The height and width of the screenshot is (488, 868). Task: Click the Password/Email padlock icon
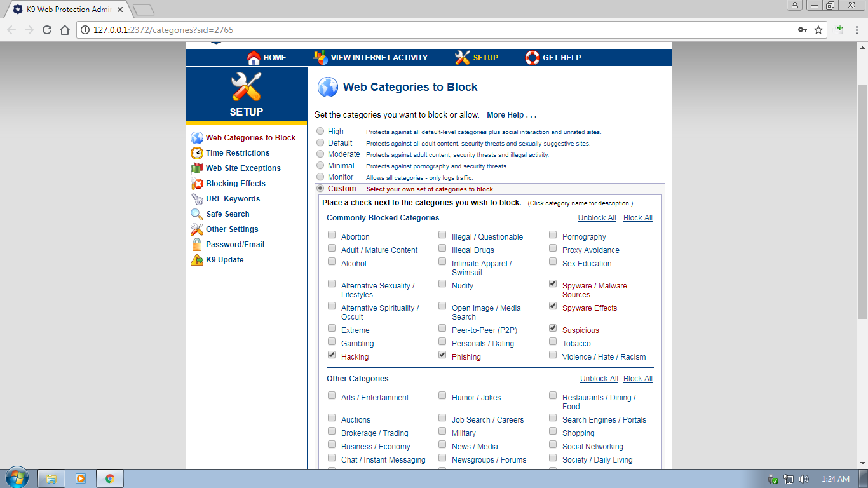[x=197, y=245]
